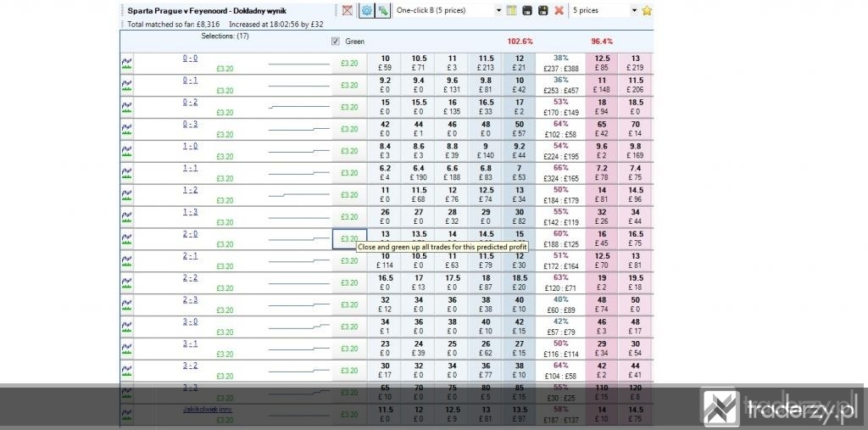
Task: Click price graph line of 1 - 2 row
Action: pyautogui.click(x=299, y=195)
